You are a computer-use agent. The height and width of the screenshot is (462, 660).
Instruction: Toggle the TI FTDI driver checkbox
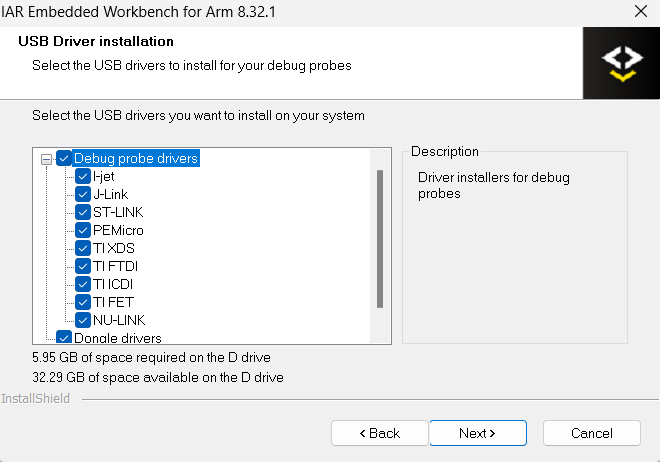83,266
